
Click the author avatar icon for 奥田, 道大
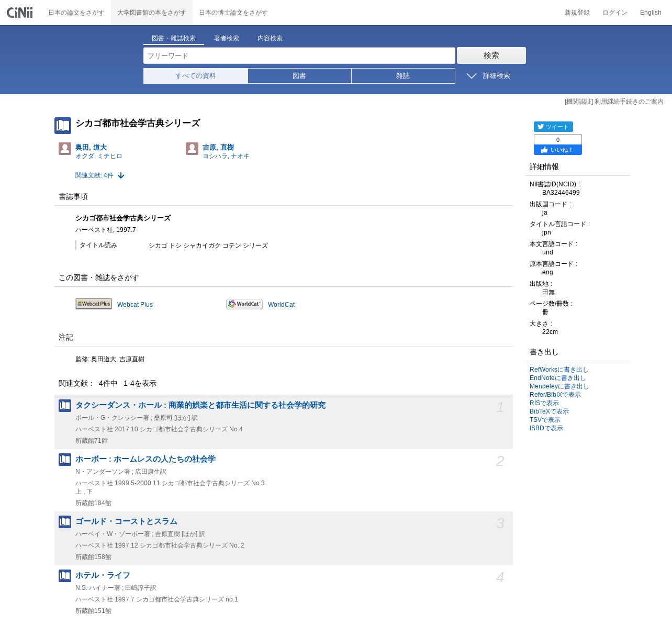click(65, 149)
